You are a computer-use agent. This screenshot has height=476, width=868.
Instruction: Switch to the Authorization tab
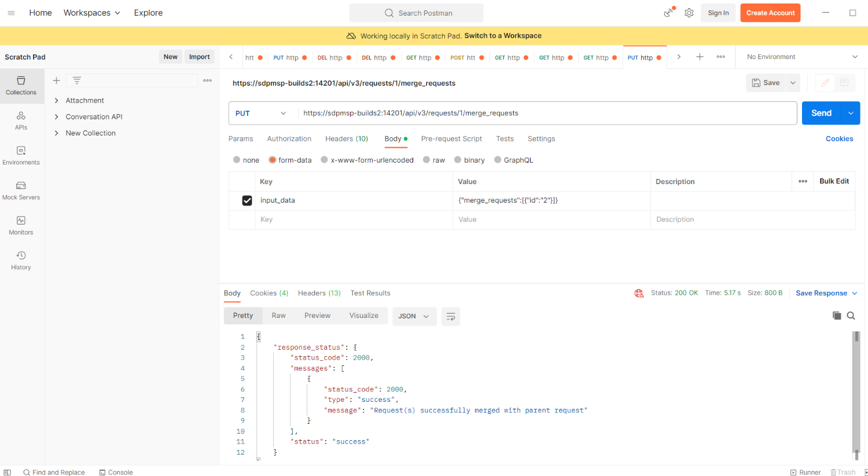point(289,139)
